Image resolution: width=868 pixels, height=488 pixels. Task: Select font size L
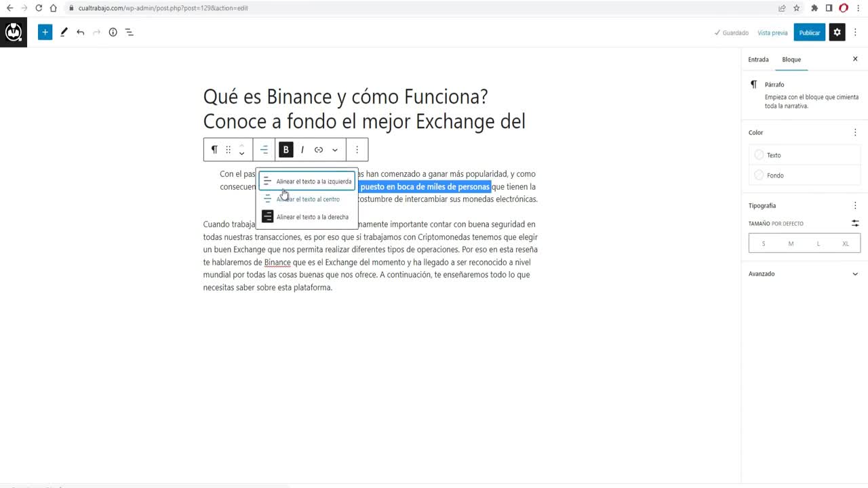[x=818, y=243]
